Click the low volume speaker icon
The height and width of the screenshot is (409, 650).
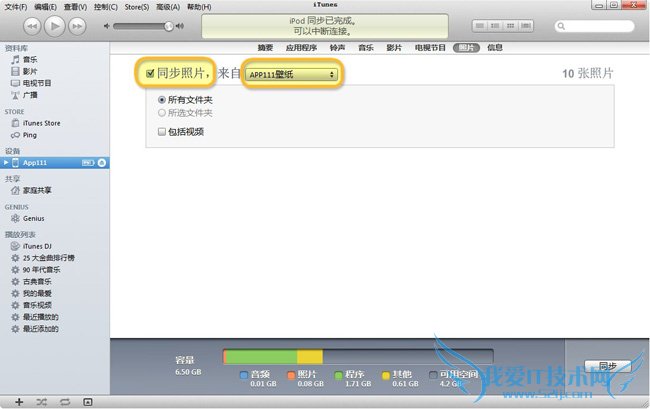tap(107, 26)
